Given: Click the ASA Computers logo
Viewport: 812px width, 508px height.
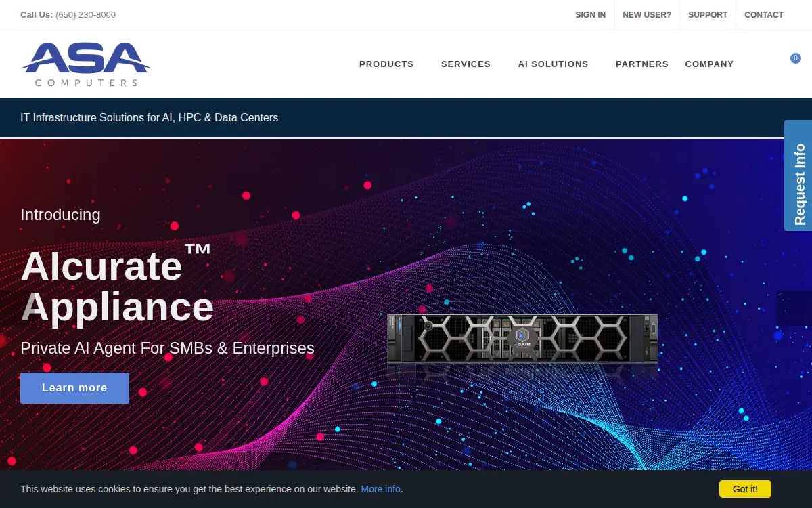Looking at the screenshot, I should pos(87,64).
